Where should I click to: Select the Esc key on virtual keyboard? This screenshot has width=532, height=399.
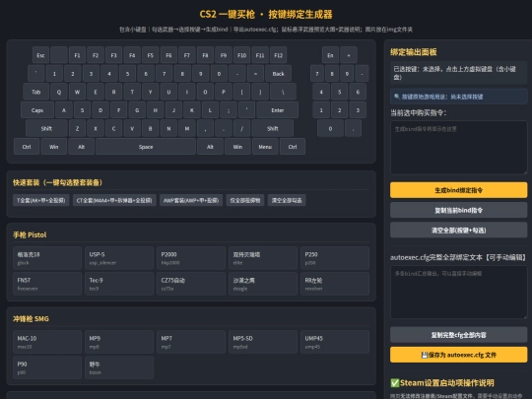tap(40, 55)
